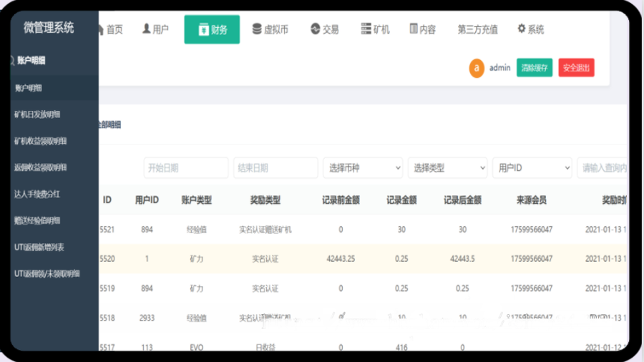
Task: Open the 选择类型 dropdown filter
Action: pos(447,168)
